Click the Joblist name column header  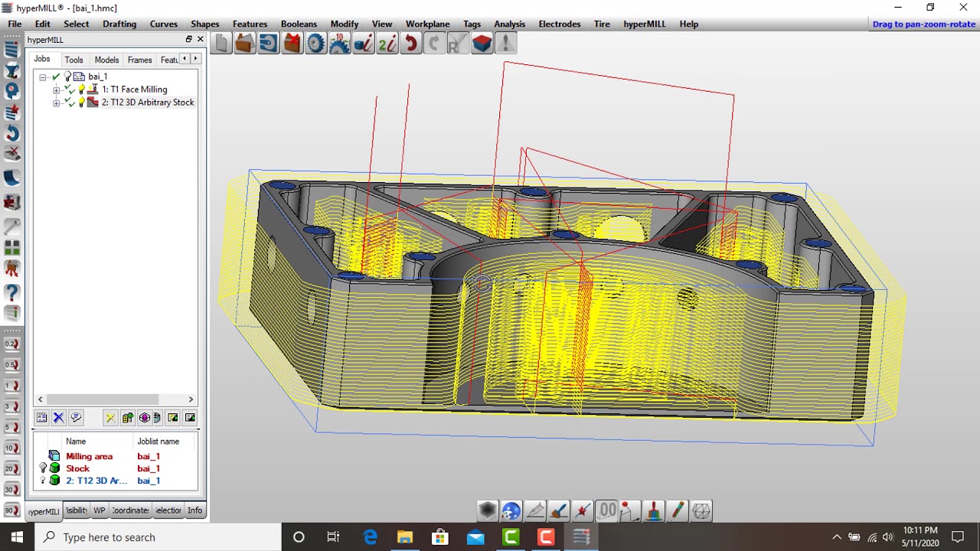pyautogui.click(x=158, y=442)
